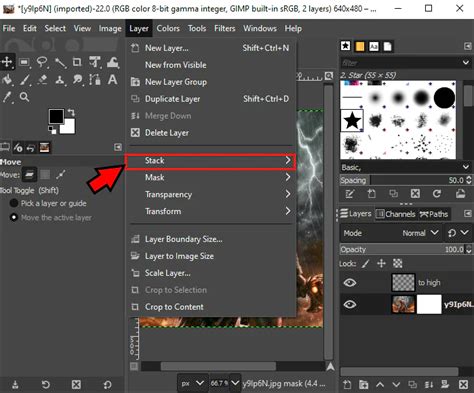Viewport: 474px width, 393px height.
Task: Click Layer to Image Size entry
Action: point(211,256)
